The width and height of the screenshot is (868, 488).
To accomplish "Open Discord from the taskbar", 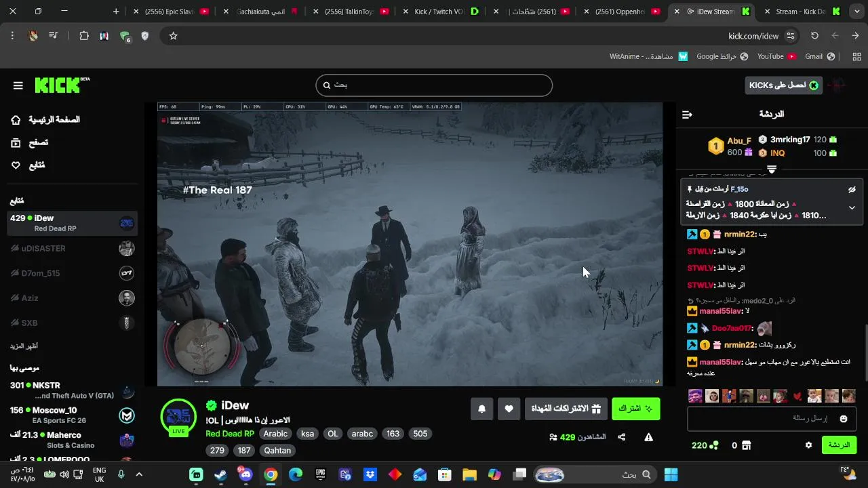I will coord(245,474).
